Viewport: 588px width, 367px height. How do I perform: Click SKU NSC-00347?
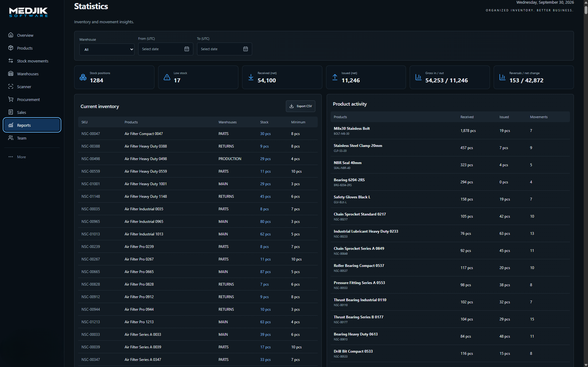point(91,360)
